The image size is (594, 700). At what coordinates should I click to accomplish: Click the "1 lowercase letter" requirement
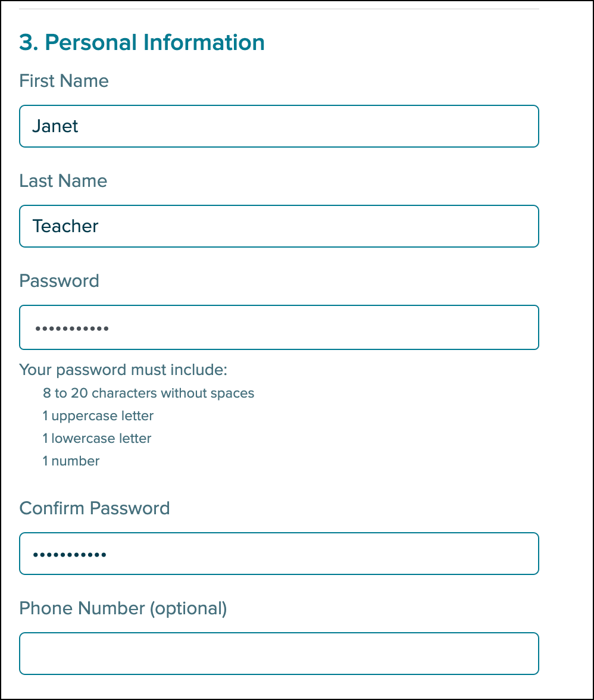pos(97,439)
